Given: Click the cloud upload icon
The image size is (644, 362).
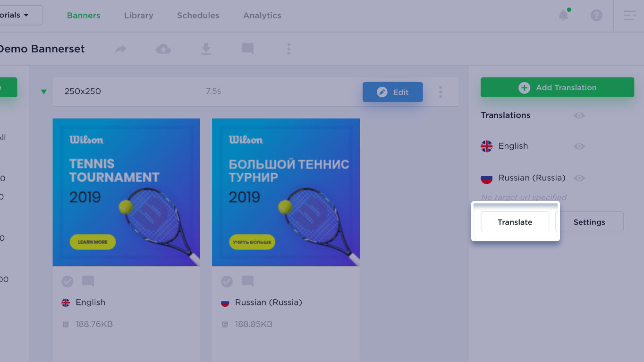Looking at the screenshot, I should pos(163,49).
